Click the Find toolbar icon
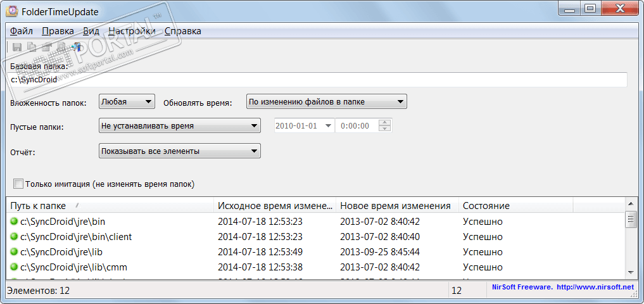 click(x=61, y=47)
